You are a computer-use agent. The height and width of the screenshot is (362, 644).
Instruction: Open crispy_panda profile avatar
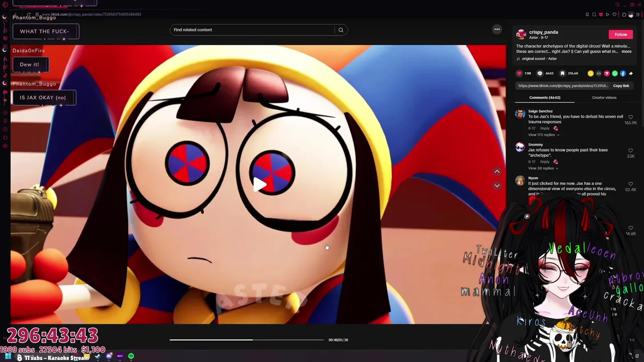(521, 34)
